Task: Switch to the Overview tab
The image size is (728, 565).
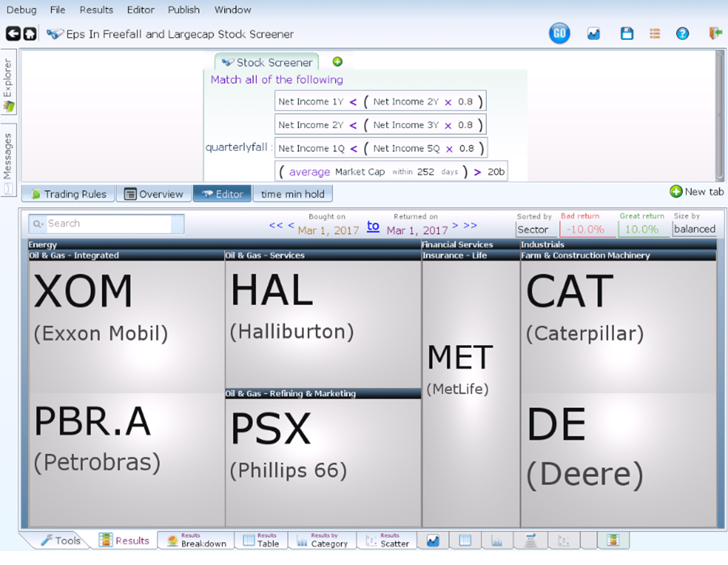Action: (154, 194)
